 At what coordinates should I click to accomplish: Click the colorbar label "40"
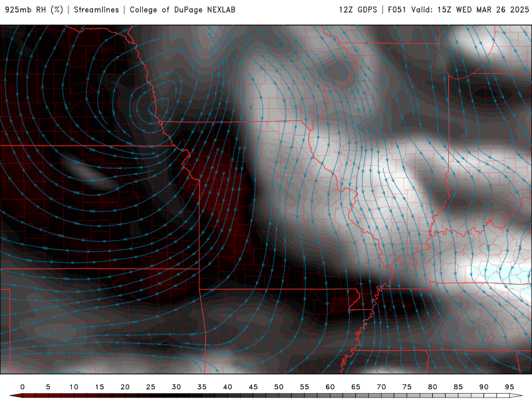[227, 387]
